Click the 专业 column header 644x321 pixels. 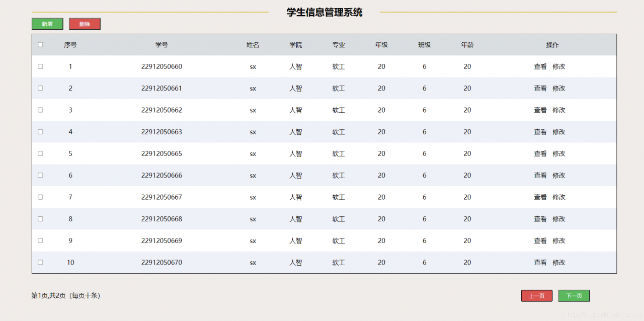[x=339, y=45]
